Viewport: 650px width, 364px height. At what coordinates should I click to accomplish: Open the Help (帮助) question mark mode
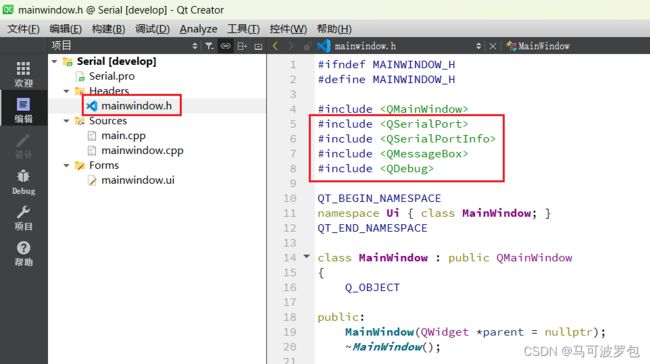pos(23,253)
